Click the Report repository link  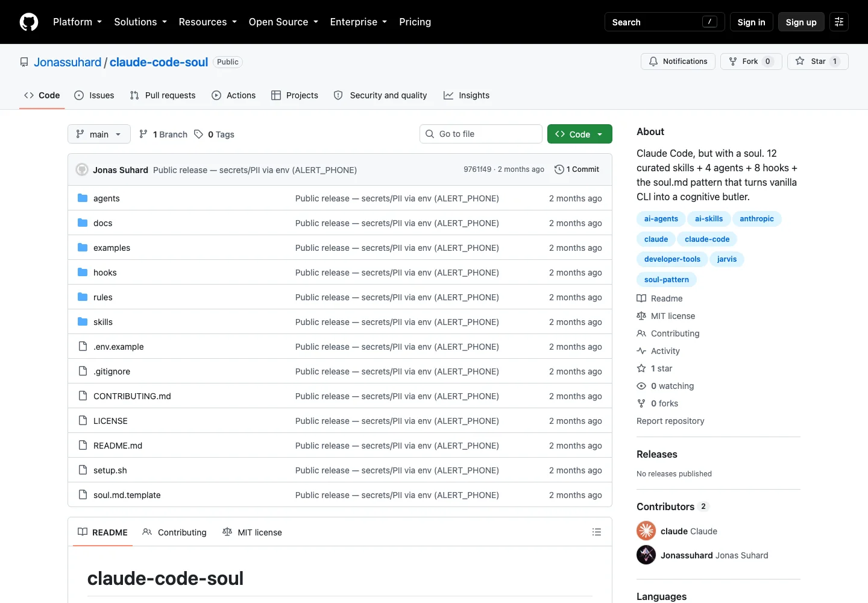[670, 421]
